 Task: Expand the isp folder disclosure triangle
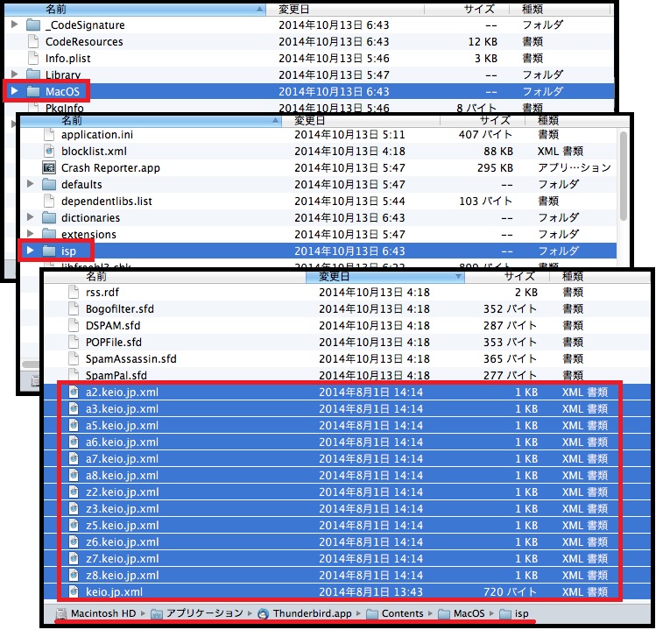coord(31,251)
